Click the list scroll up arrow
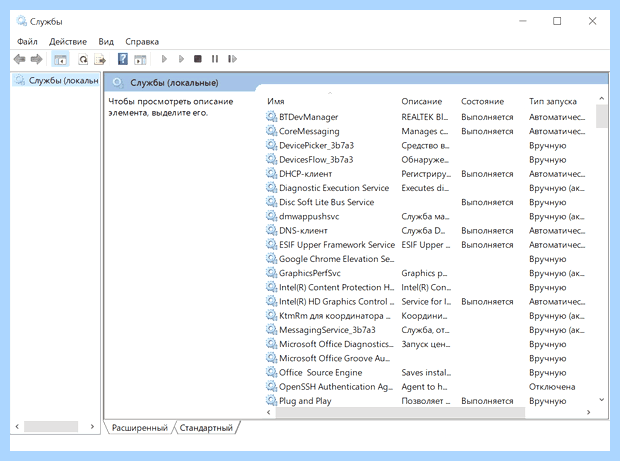 [601, 98]
